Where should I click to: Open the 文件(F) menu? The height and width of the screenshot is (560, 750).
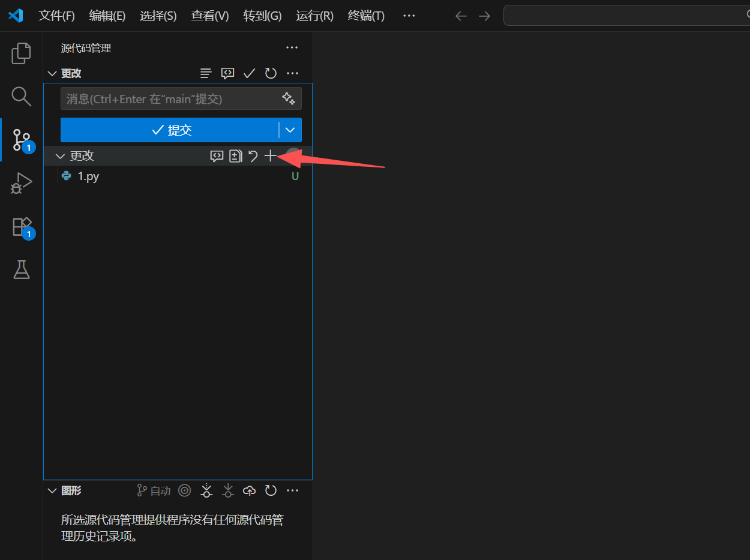(x=56, y=16)
